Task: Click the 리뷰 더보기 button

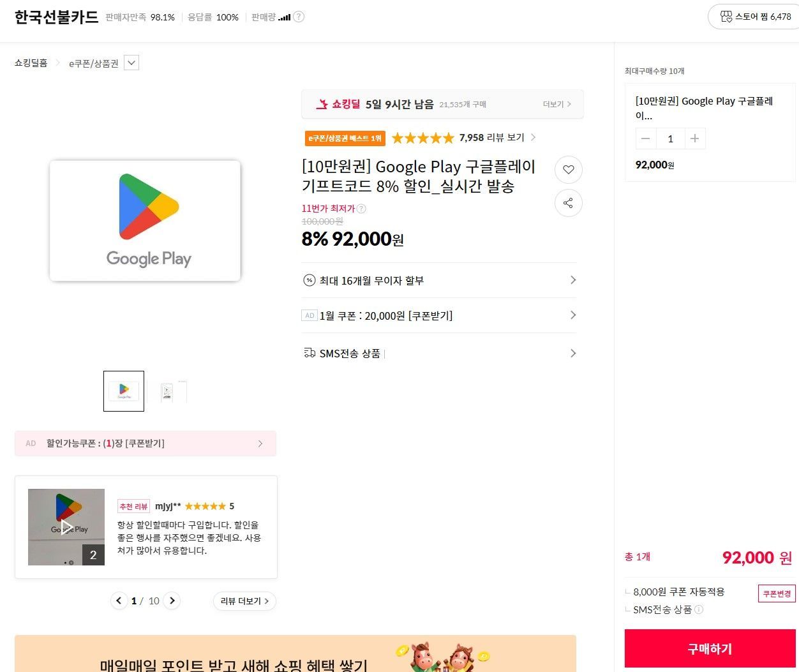Action: click(x=244, y=601)
